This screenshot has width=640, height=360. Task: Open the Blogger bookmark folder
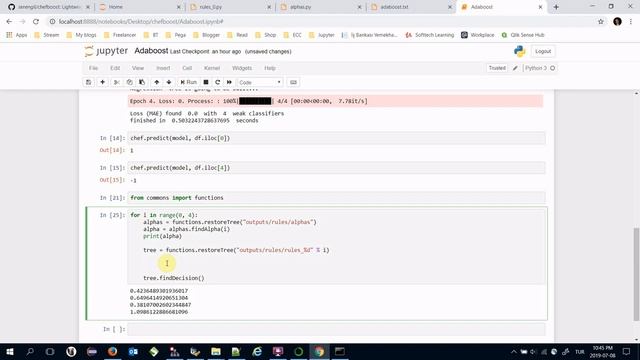click(207, 35)
